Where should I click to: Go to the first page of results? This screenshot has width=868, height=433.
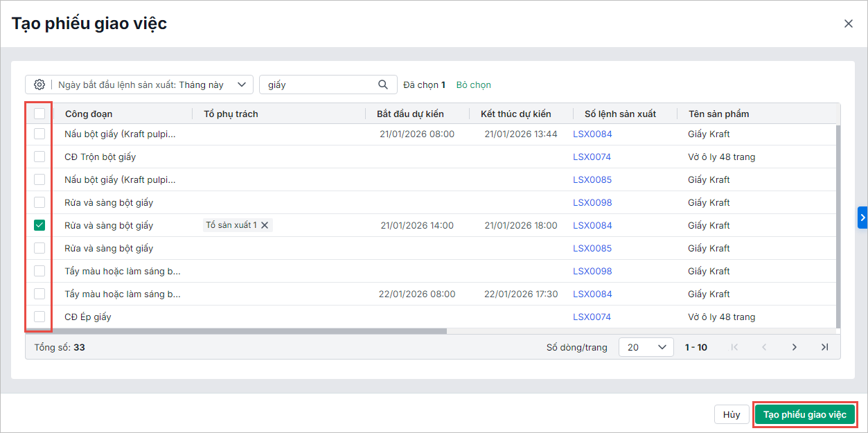point(735,347)
